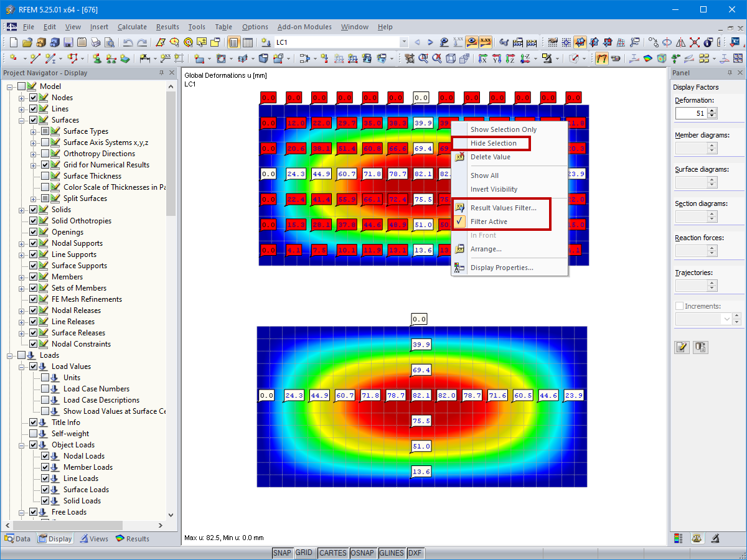Toggle SNAP in the status bar
The image size is (747, 560).
(282, 553)
